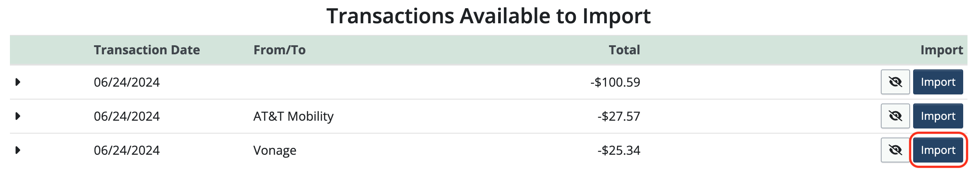Expand the -$100.59 transaction row

(x=18, y=82)
